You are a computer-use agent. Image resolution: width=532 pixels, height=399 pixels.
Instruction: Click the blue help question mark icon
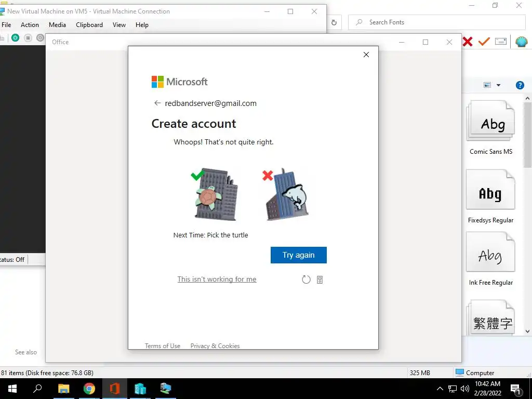[520, 85]
